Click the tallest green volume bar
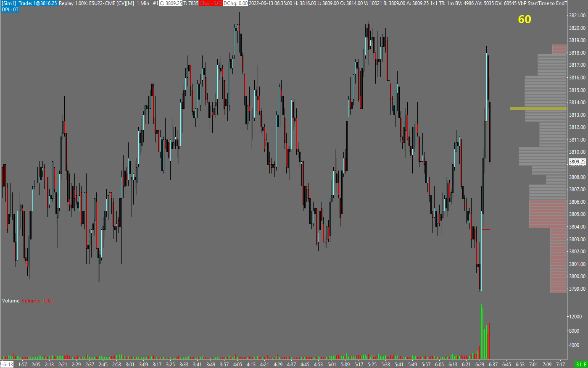Image resolution: width=588 pixels, height=368 pixels. 481,331
